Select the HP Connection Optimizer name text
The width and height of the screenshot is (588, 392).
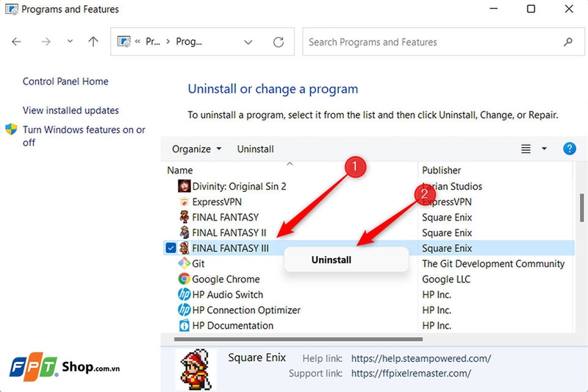pyautogui.click(x=246, y=310)
